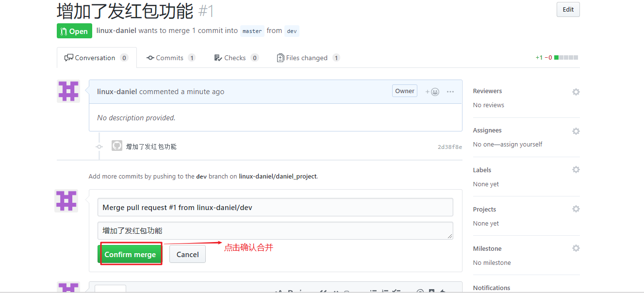Click the pull request title 增加了发红包功能
The image size is (644, 293).
coord(125,11)
